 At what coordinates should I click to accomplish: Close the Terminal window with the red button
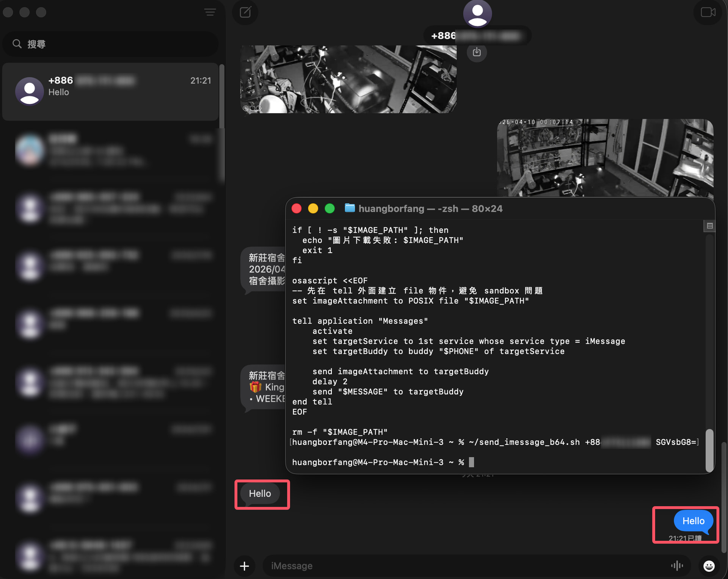pyautogui.click(x=297, y=208)
